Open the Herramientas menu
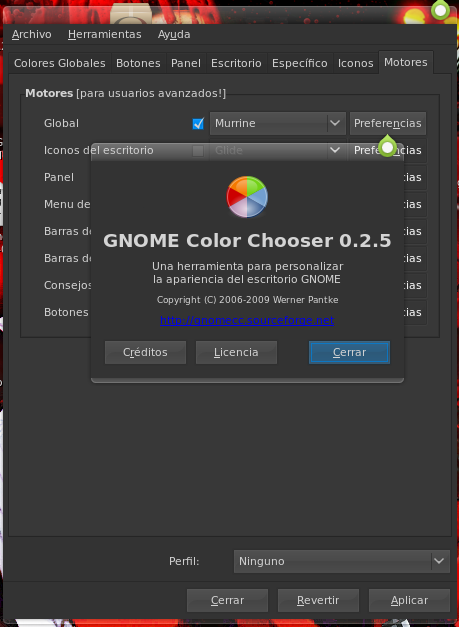Image resolution: width=459 pixels, height=627 pixels. [105, 35]
